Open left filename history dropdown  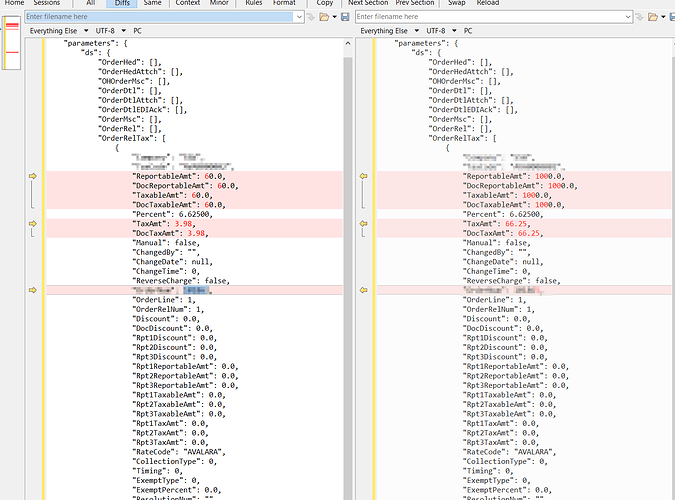[x=299, y=17]
